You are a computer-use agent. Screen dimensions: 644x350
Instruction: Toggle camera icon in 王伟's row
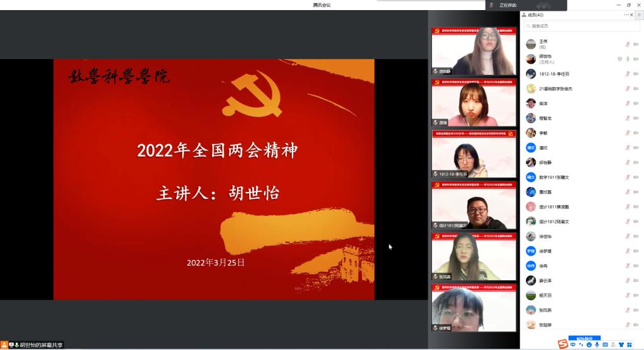[636, 44]
